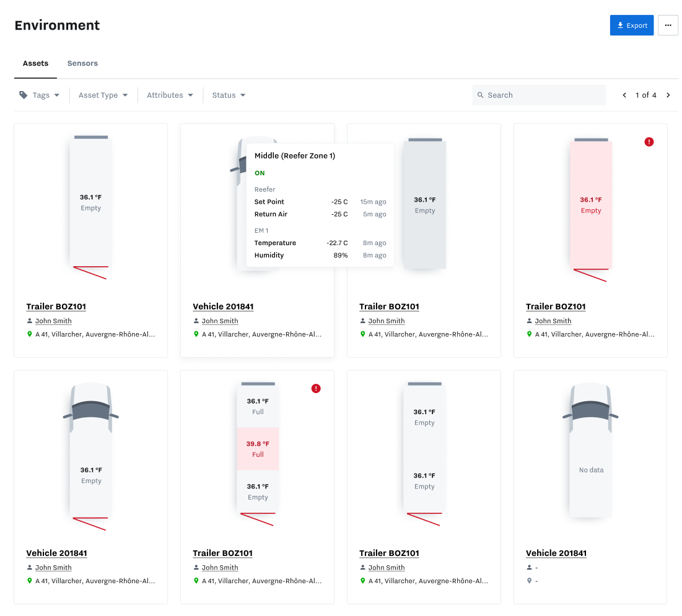
Task: Click inside the Search input field
Action: click(x=539, y=95)
